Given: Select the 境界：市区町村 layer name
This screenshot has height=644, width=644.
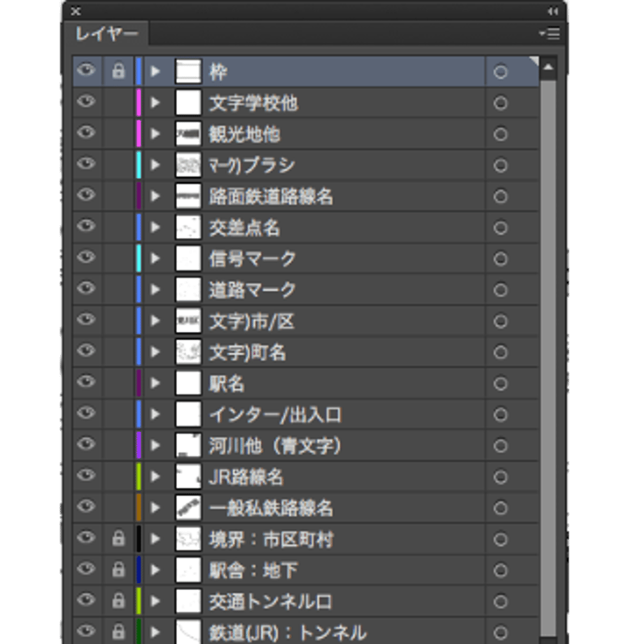Looking at the screenshot, I should (x=271, y=540).
